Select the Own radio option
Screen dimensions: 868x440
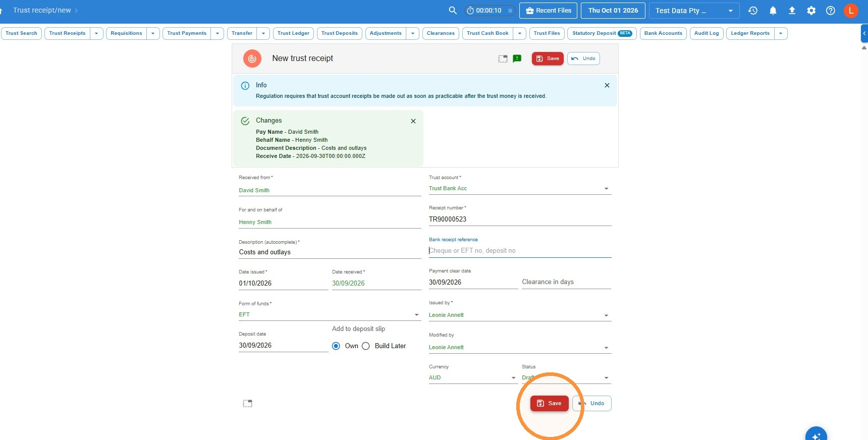[336, 346]
